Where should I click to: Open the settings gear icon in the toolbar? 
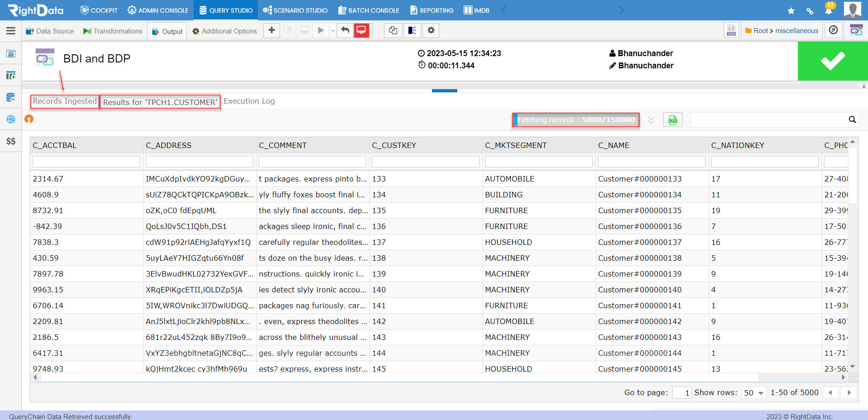coord(431,30)
